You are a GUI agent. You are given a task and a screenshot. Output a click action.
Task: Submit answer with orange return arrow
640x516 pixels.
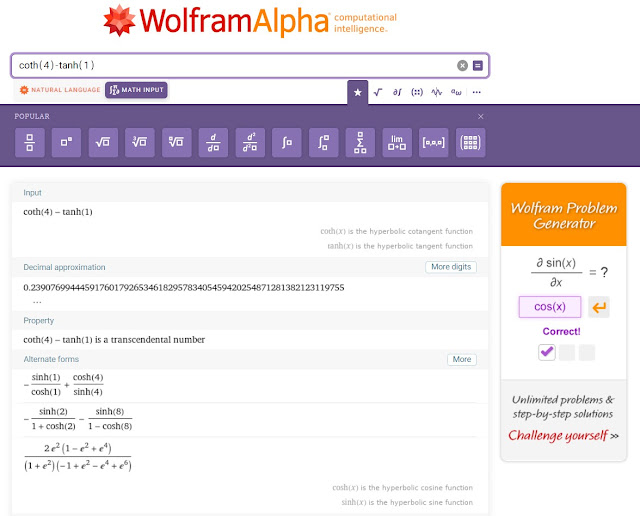pyautogui.click(x=599, y=307)
